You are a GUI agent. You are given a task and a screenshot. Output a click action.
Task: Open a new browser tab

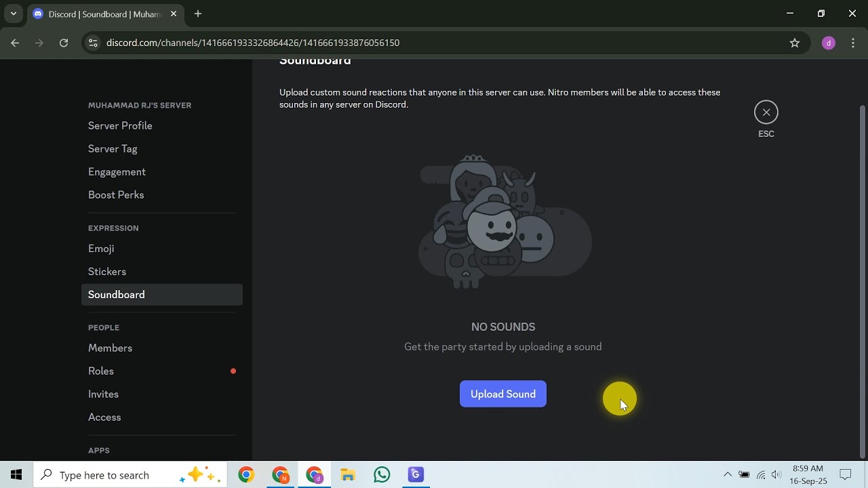[198, 14]
